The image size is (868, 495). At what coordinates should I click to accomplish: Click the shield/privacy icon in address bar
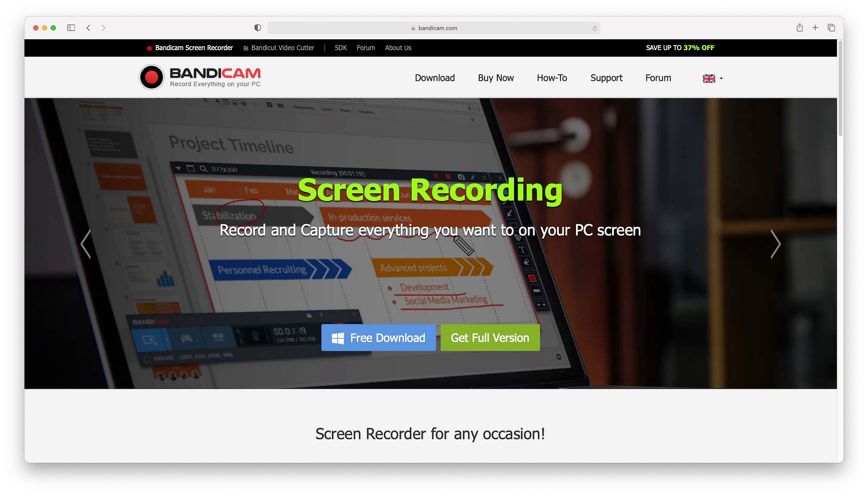(x=258, y=28)
